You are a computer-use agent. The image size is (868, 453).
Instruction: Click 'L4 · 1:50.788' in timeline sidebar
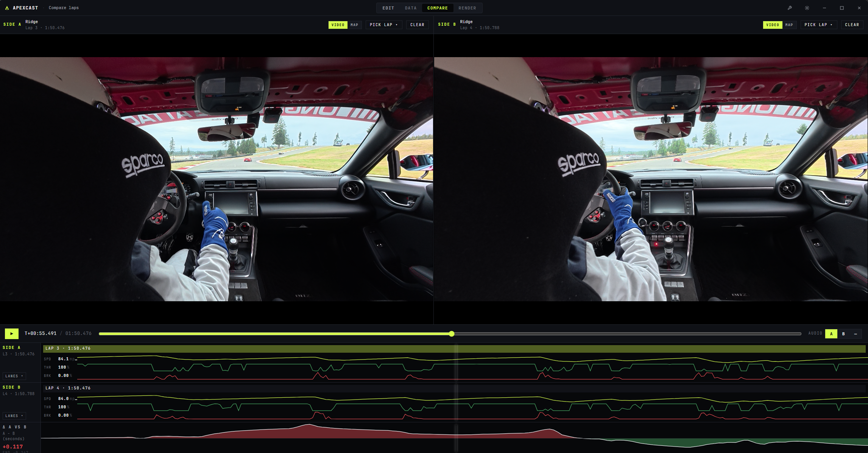coord(19,394)
